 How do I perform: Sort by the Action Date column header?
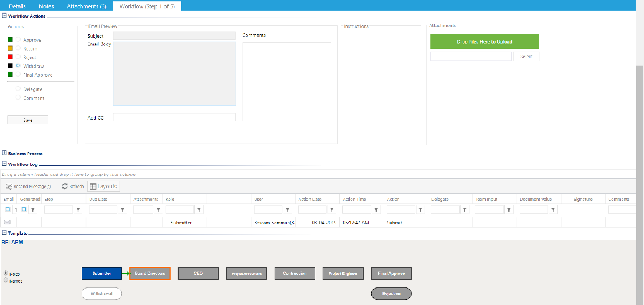(x=310, y=199)
